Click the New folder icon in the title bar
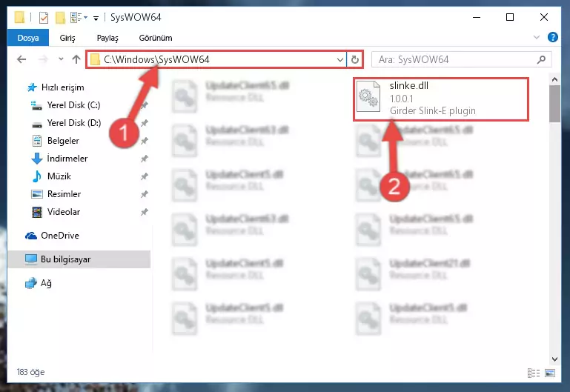 click(60, 18)
